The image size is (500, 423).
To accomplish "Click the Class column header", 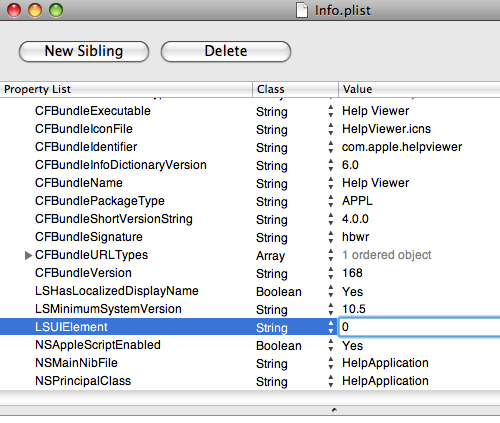I will tap(295, 89).
